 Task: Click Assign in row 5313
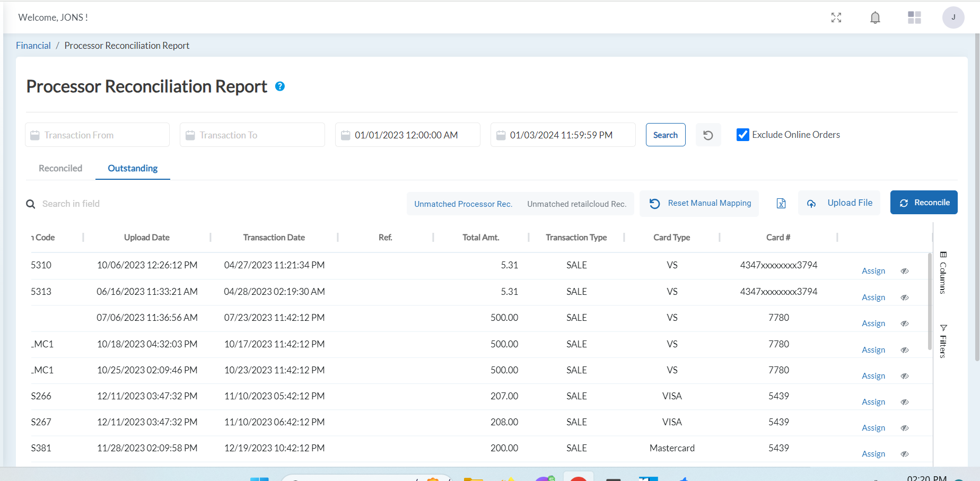click(x=873, y=298)
